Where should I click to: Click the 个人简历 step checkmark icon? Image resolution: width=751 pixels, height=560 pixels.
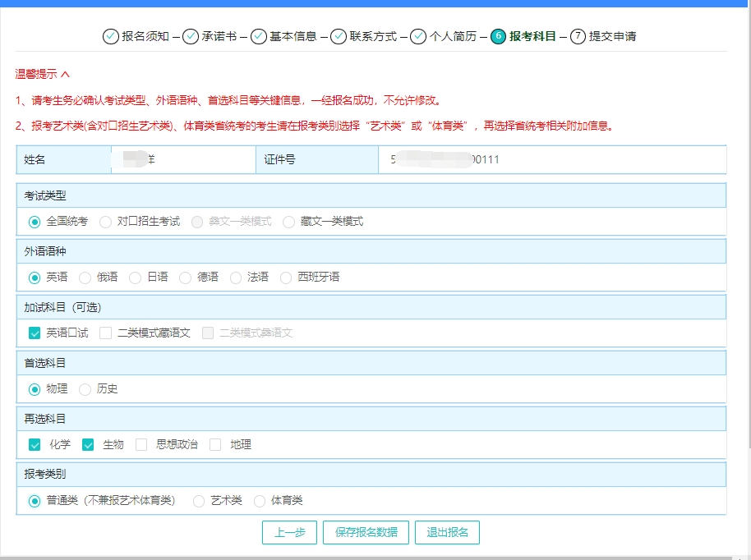[x=420, y=36]
